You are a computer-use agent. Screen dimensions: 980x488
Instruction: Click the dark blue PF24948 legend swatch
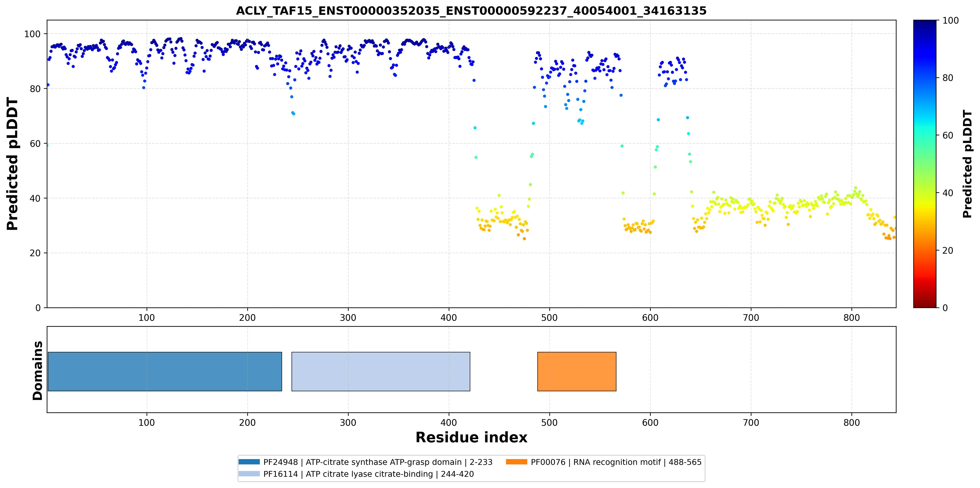pyautogui.click(x=249, y=462)
